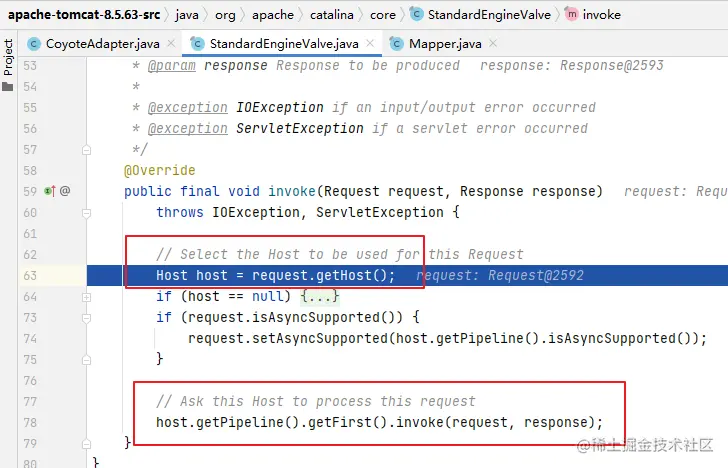Click the @ annotation gutter marker on line 59
This screenshot has height=468, width=728.
tap(65, 191)
